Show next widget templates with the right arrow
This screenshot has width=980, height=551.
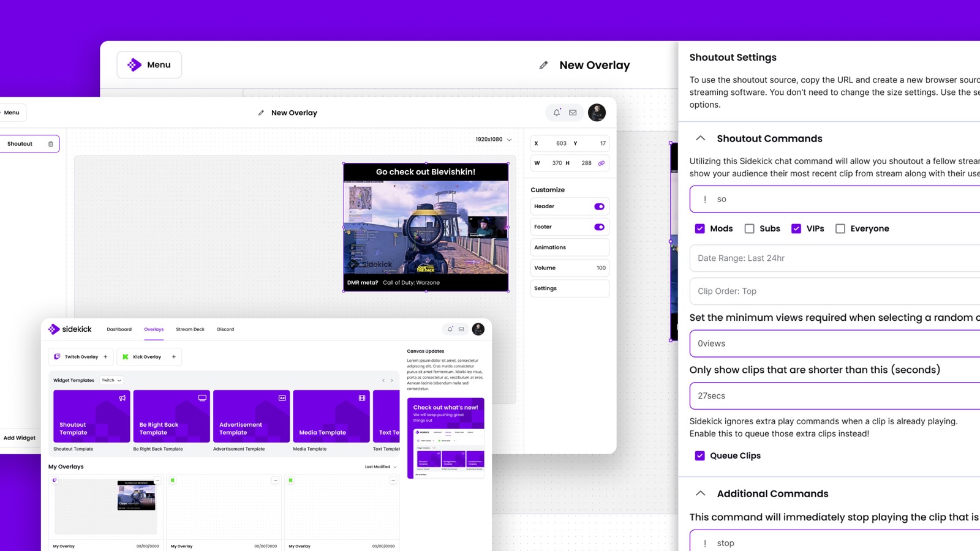[392, 381]
